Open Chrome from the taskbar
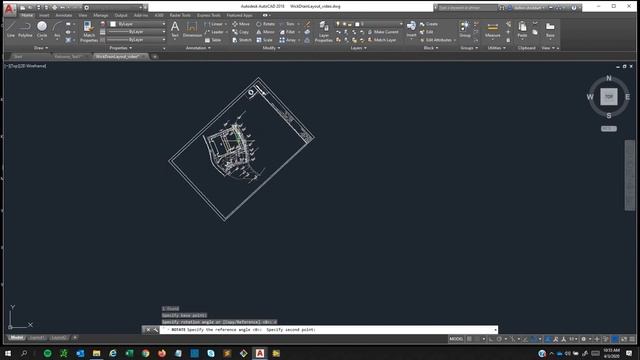 click(x=145, y=353)
